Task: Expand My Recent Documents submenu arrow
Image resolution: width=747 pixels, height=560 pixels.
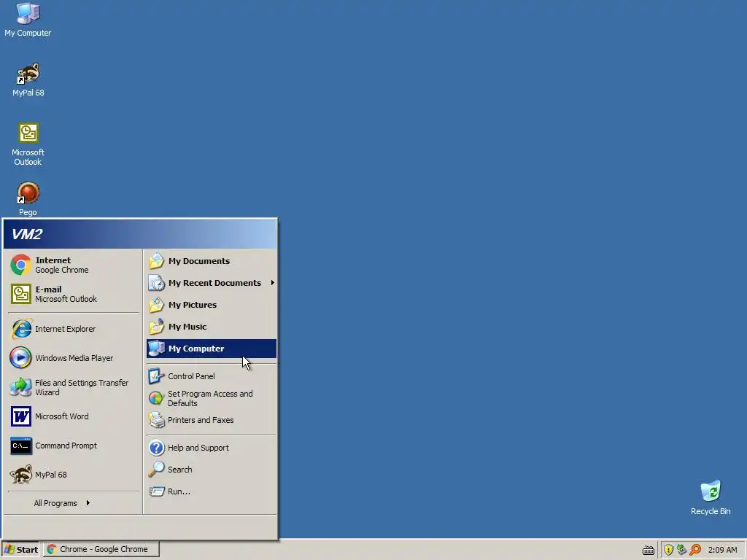Action: [x=273, y=283]
